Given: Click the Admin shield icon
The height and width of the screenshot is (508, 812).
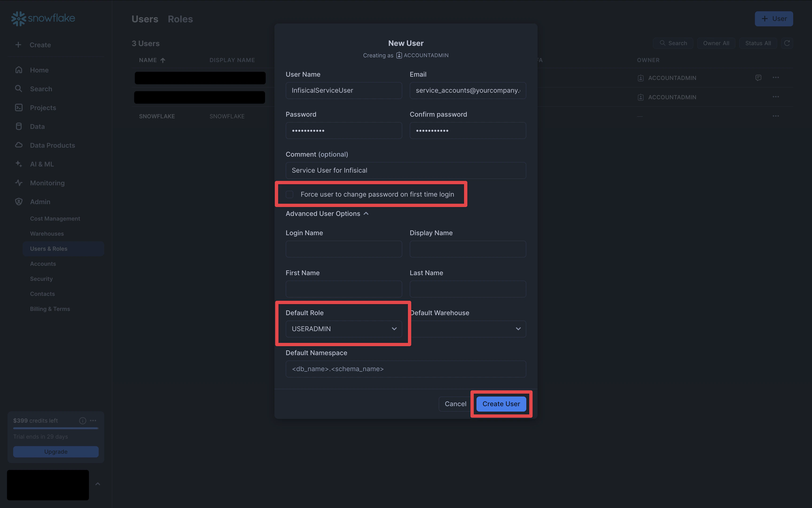Looking at the screenshot, I should click(x=19, y=202).
